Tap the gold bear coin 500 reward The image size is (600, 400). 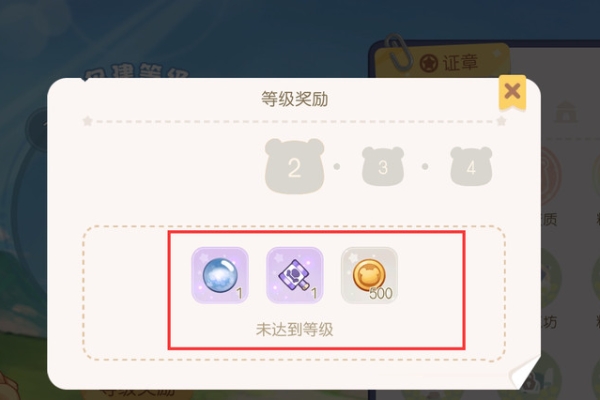(x=369, y=275)
